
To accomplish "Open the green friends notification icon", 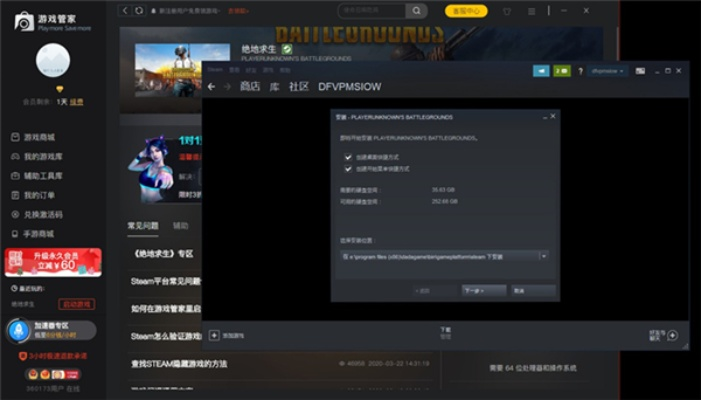I will coord(562,71).
